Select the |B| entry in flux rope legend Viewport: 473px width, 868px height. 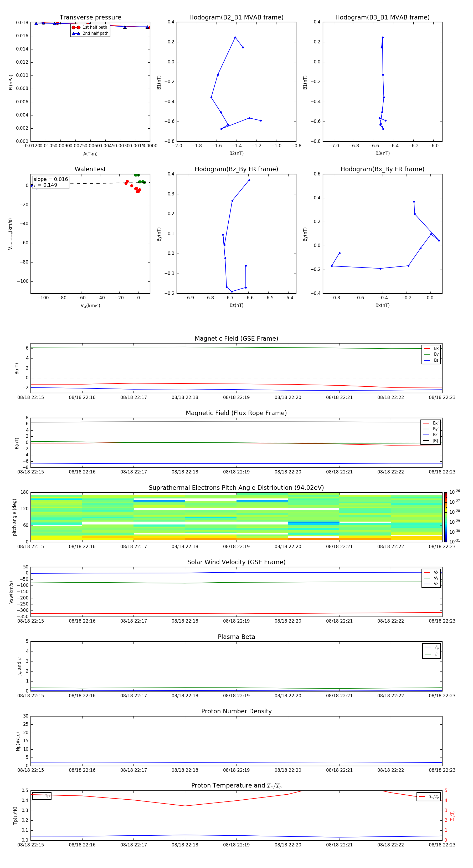[431, 441]
